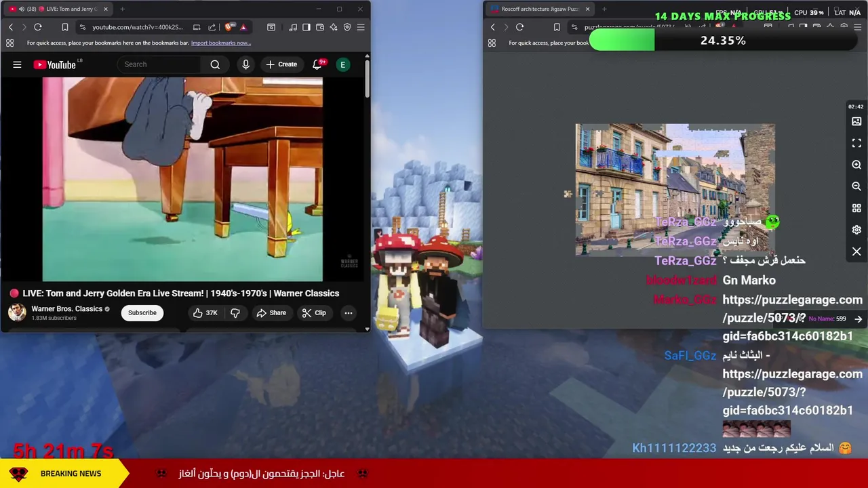Toggle the sidebar panel in YouTube window
Screen dimensions: 868x488
coord(307,27)
